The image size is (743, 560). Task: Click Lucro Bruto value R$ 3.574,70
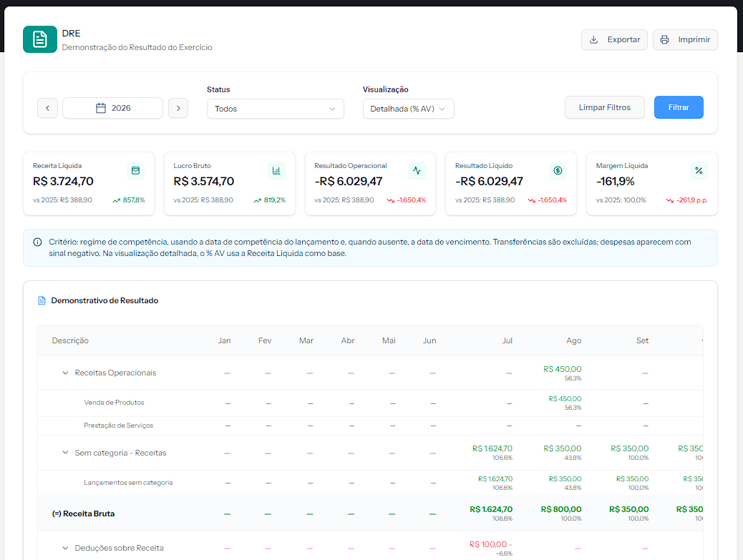(x=204, y=181)
